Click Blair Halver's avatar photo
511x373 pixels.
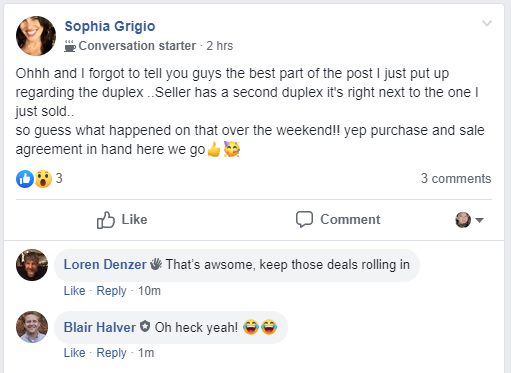pos(32,327)
